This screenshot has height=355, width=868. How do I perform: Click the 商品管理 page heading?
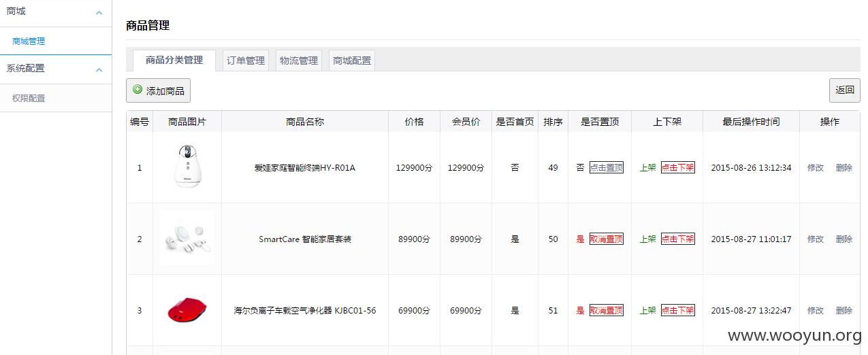148,26
